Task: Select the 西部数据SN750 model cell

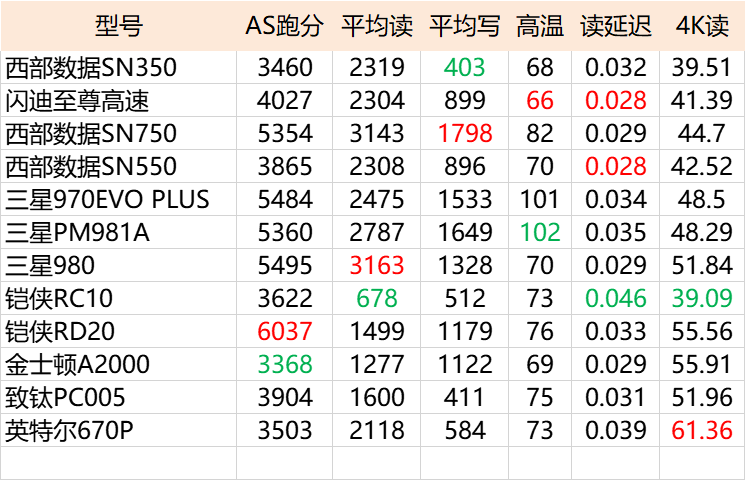Action: click(x=119, y=134)
